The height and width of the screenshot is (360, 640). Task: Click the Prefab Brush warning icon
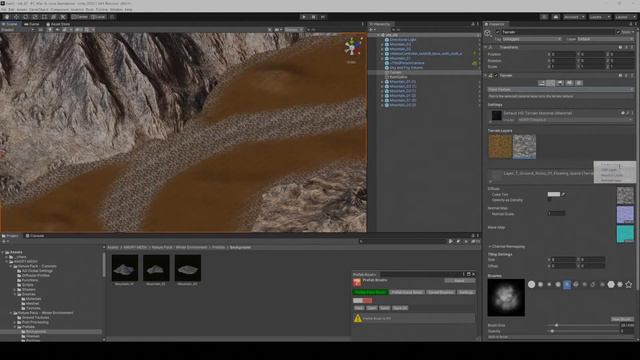[x=358, y=318]
